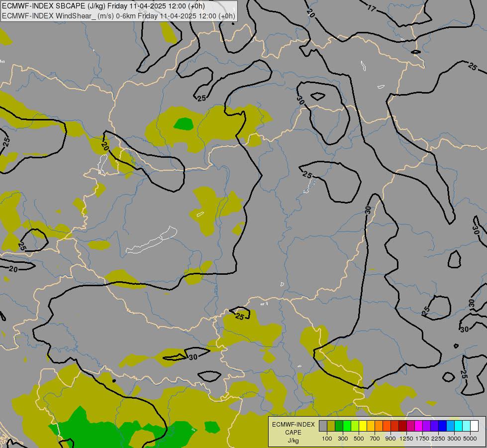Click the dark green CAPE patch near the '20' contour label
This screenshot has height=448, width=487.
[x=184, y=124]
